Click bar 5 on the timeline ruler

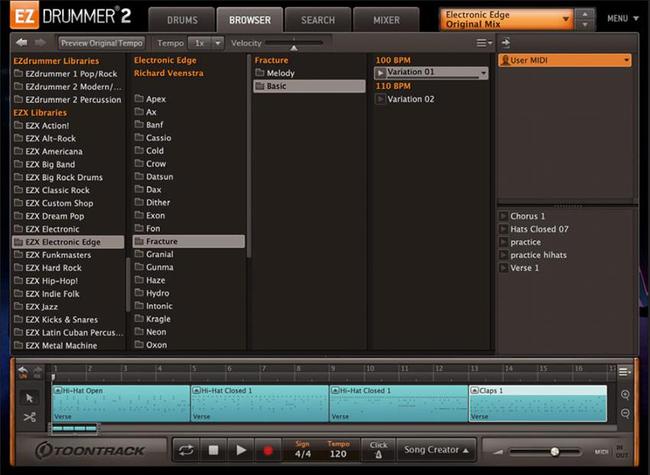click(x=194, y=368)
